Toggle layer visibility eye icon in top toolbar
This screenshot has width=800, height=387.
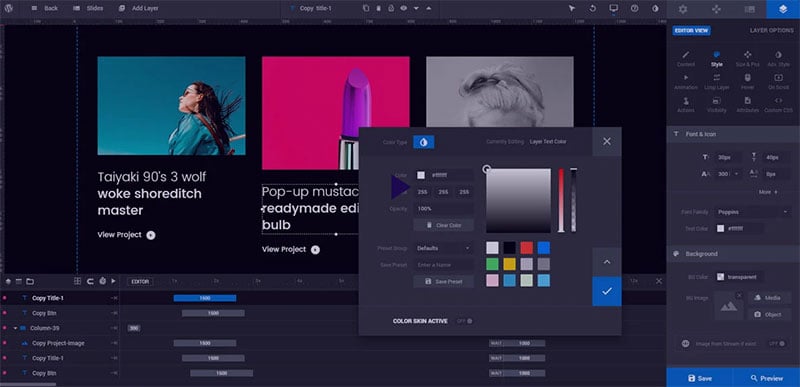click(404, 9)
